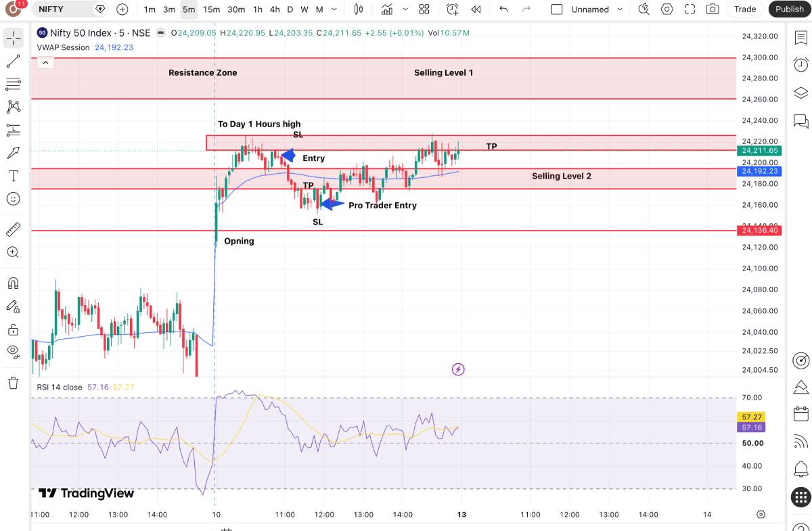Select the ruler Measure tool
The width and height of the screenshot is (812, 531).
(14, 229)
